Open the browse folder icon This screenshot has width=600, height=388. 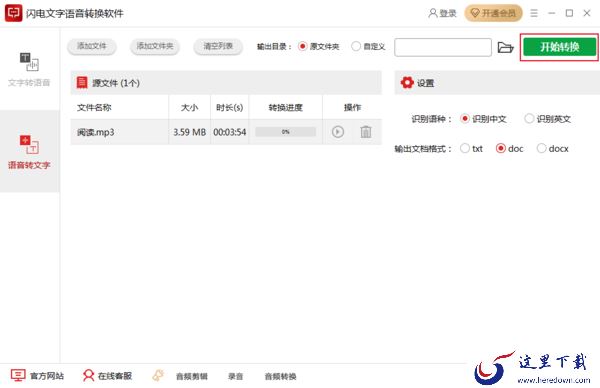point(505,47)
